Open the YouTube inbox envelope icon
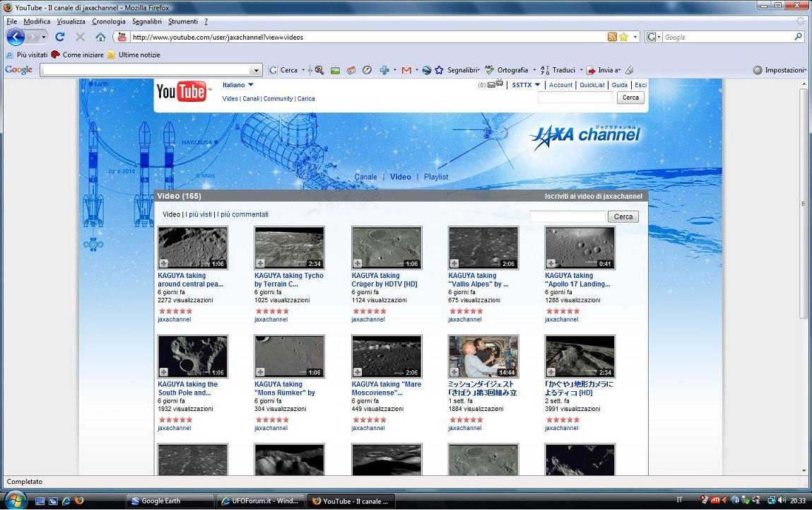Viewport: 812px width, 510px height. (491, 85)
